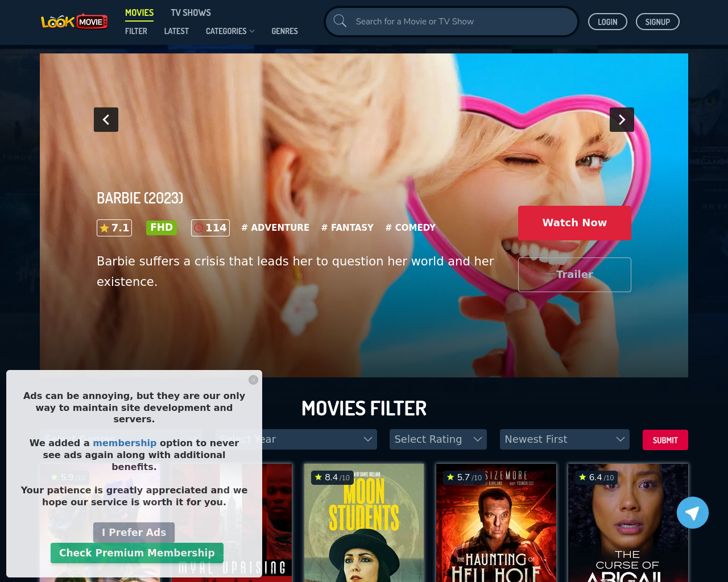The width and height of the screenshot is (728, 582).
Task: Open the Barbie (2023) title
Action: [x=140, y=198]
